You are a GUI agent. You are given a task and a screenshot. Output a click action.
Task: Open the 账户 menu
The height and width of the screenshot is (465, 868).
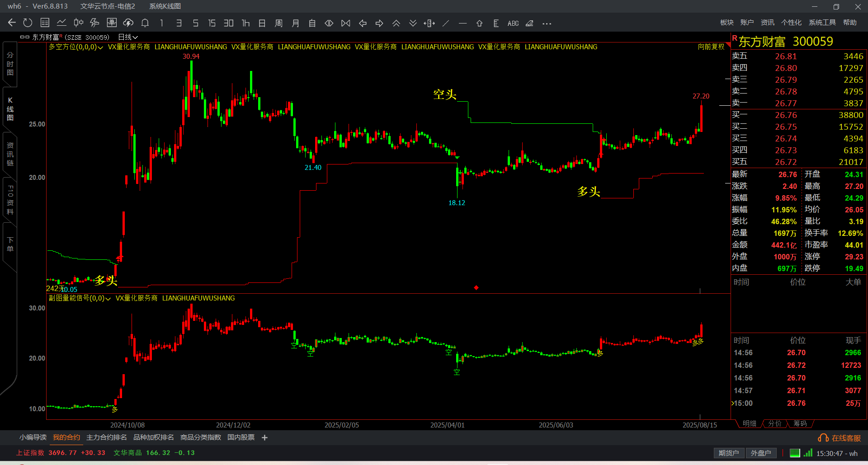pos(747,23)
